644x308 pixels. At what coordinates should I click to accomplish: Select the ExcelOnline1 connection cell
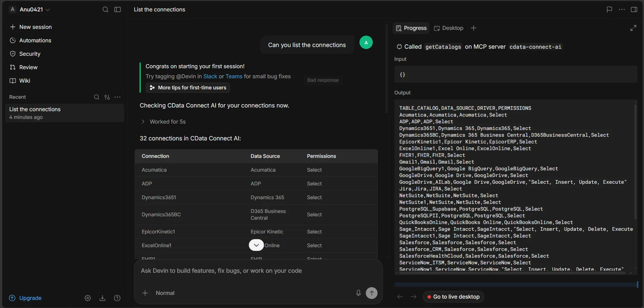[156, 246]
